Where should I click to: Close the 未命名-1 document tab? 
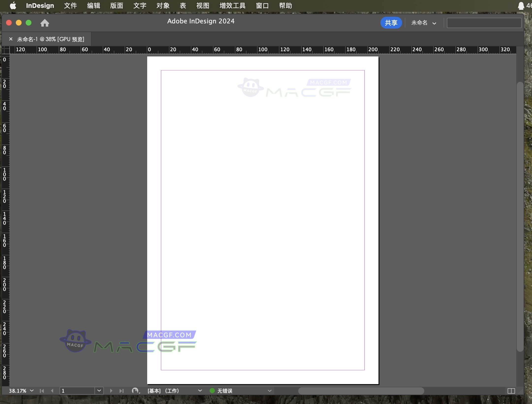click(10, 39)
